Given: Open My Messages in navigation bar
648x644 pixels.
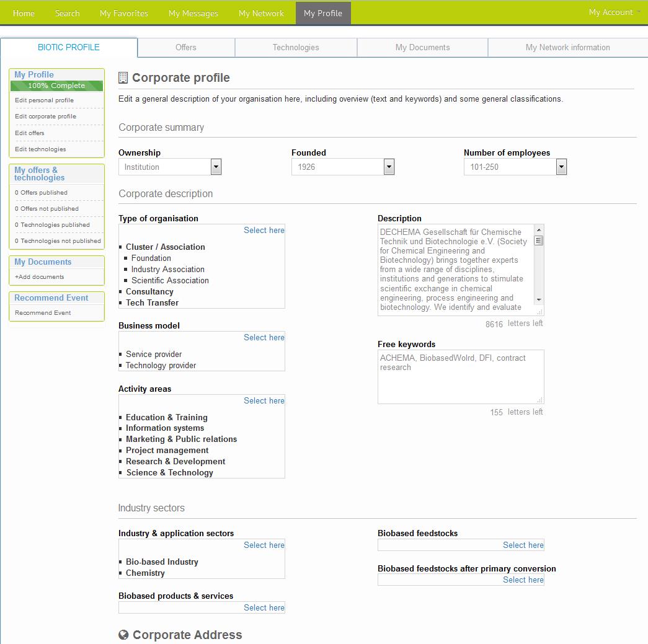Looking at the screenshot, I should tap(193, 13).
